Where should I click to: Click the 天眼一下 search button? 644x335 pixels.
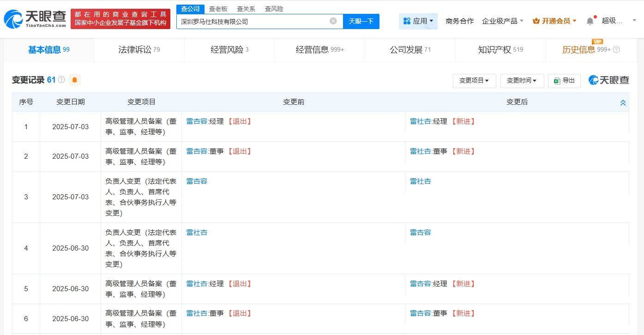click(x=361, y=21)
